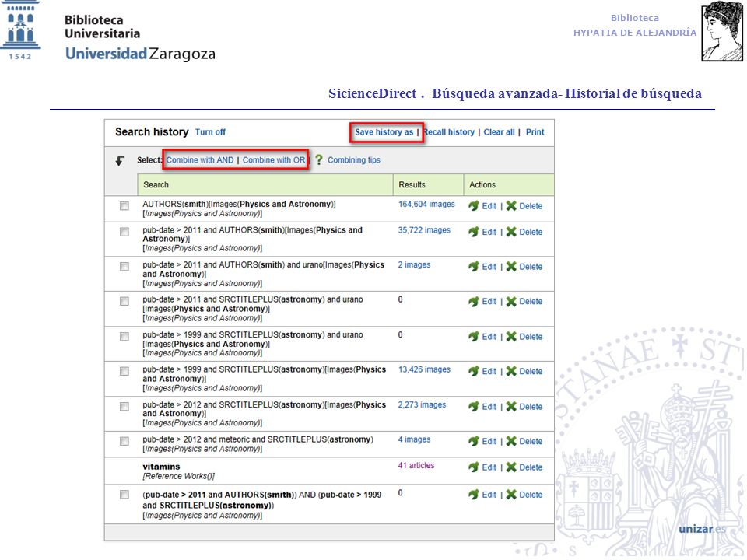Open the 41 articles results link
Viewport: 747px width, 560px height.
(416, 465)
